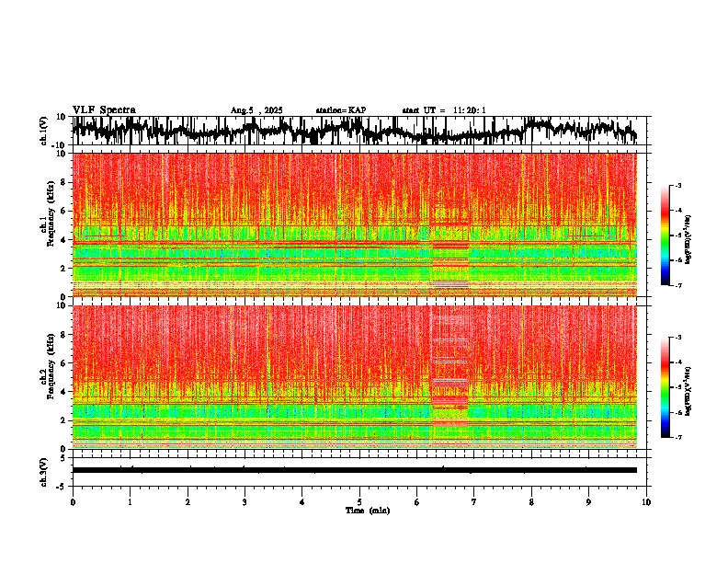This screenshot has height=563, width=728.
Task: Click the "Time (min)" x-axis label
Action: [x=368, y=511]
